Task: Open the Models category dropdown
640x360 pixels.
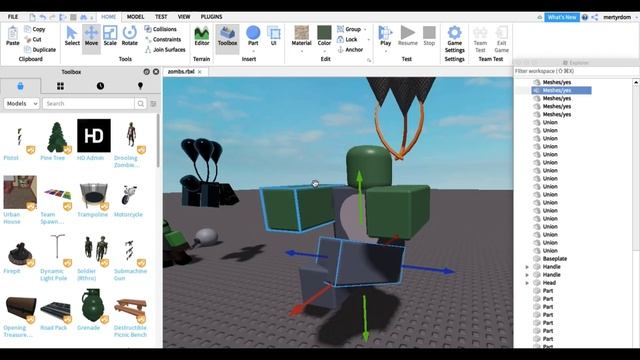Action: coord(22,104)
